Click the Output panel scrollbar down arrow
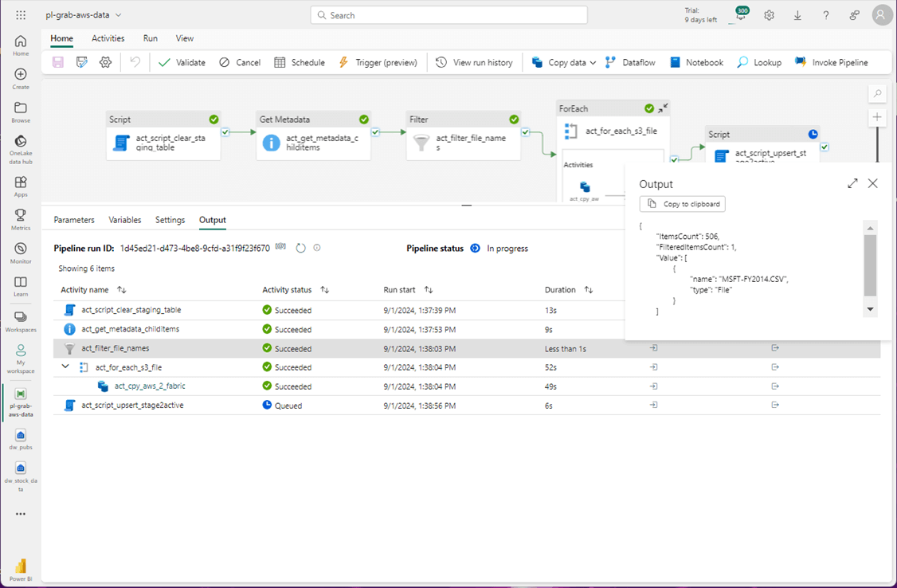The height and width of the screenshot is (588, 897). click(870, 309)
